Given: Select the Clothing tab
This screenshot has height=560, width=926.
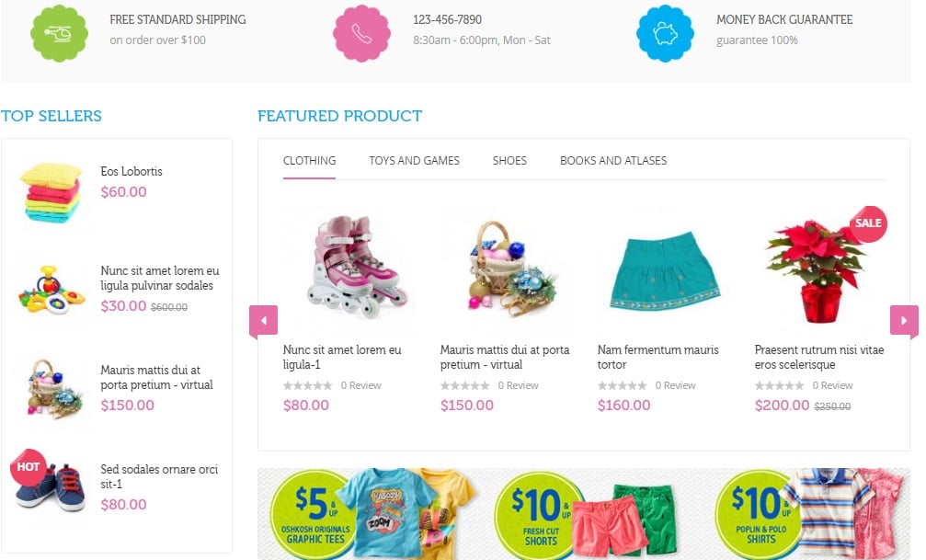Looking at the screenshot, I should (310, 161).
